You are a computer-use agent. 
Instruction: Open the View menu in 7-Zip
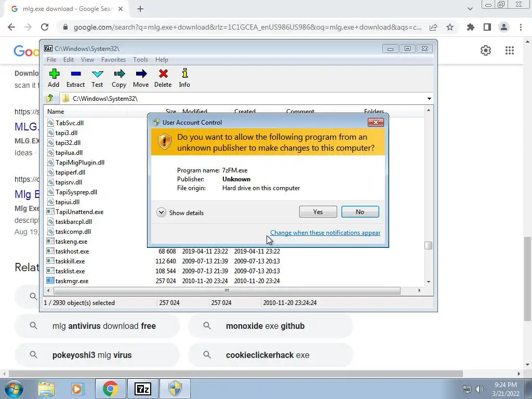pos(87,60)
